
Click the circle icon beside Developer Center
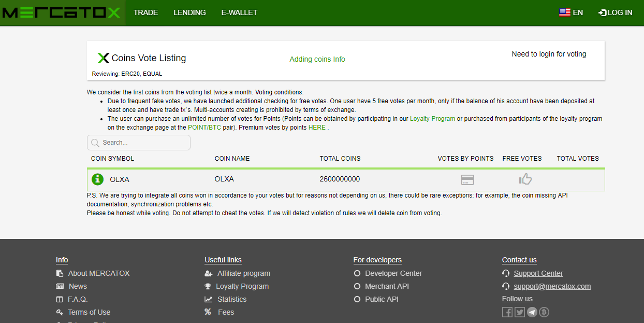pyautogui.click(x=357, y=273)
